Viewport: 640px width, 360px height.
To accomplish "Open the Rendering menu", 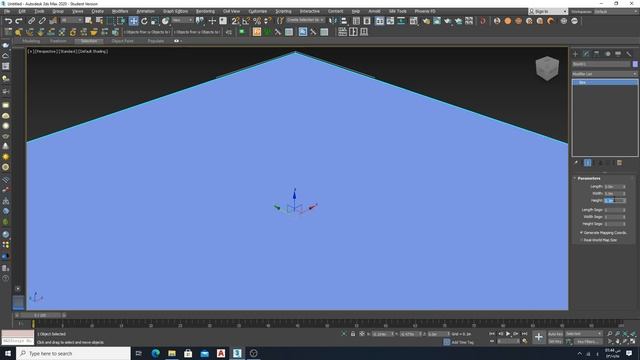I will (205, 11).
